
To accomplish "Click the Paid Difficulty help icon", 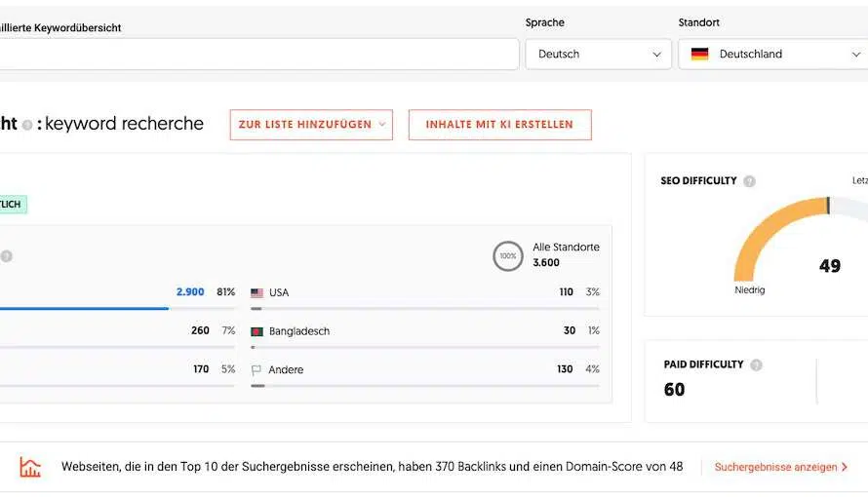I will (756, 364).
